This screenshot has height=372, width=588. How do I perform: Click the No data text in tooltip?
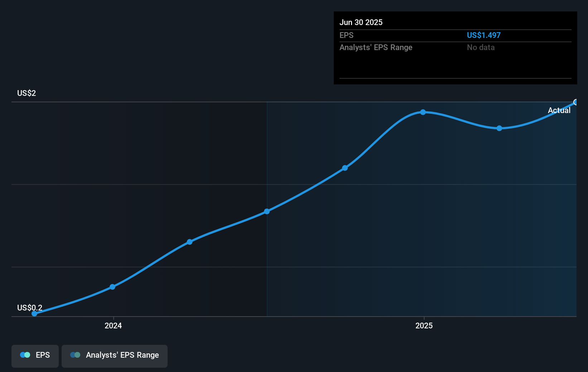click(x=481, y=47)
